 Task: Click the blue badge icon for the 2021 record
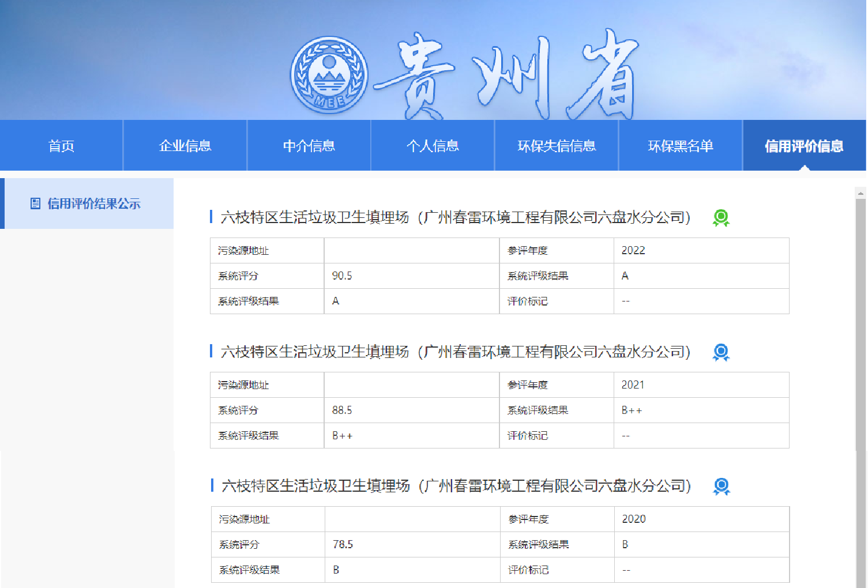721,352
